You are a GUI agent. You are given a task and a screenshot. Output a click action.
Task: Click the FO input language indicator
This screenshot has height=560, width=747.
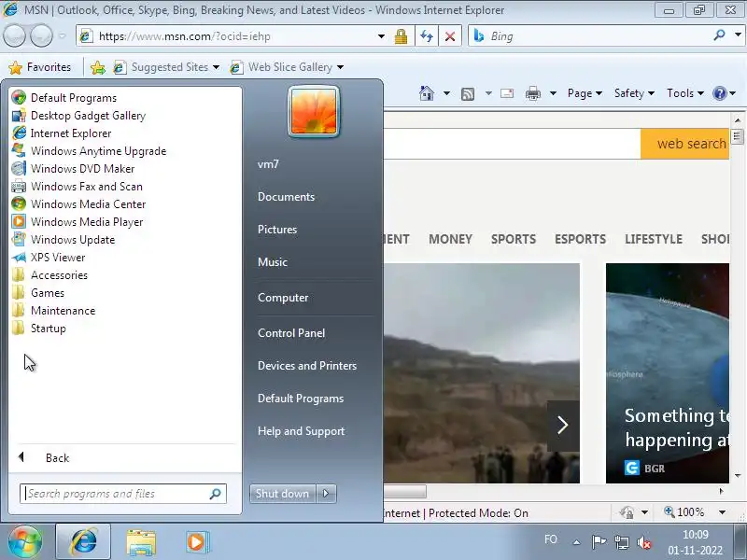pyautogui.click(x=551, y=539)
